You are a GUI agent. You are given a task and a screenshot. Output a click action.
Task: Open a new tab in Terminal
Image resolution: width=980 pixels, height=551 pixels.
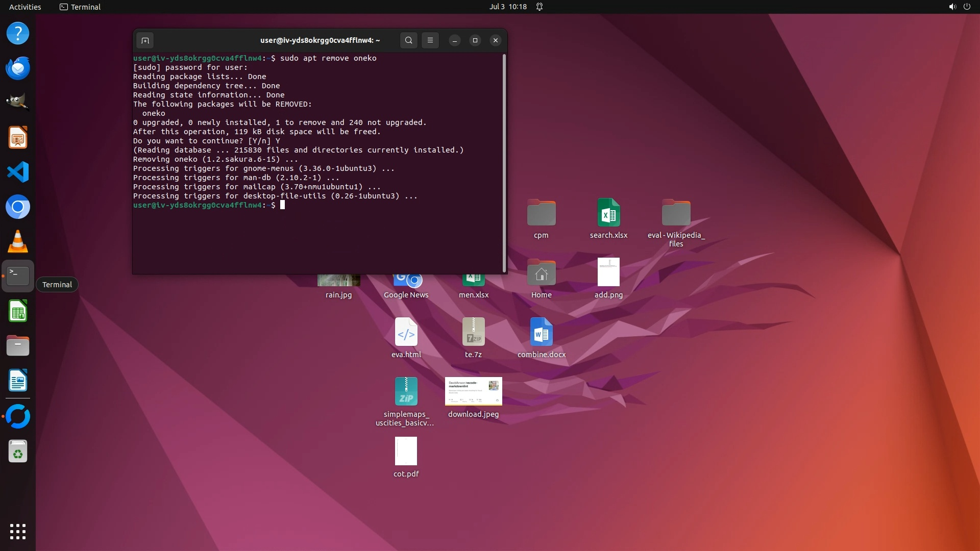145,40
